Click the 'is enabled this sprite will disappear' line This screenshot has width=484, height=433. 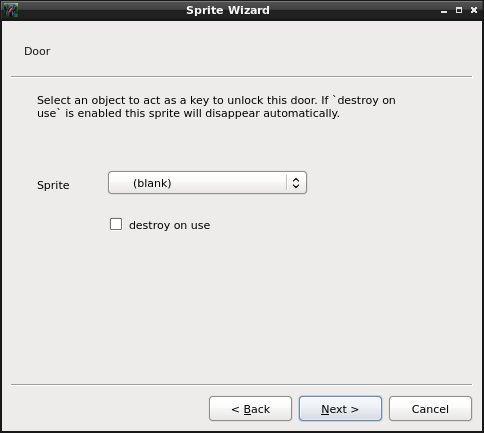point(188,113)
